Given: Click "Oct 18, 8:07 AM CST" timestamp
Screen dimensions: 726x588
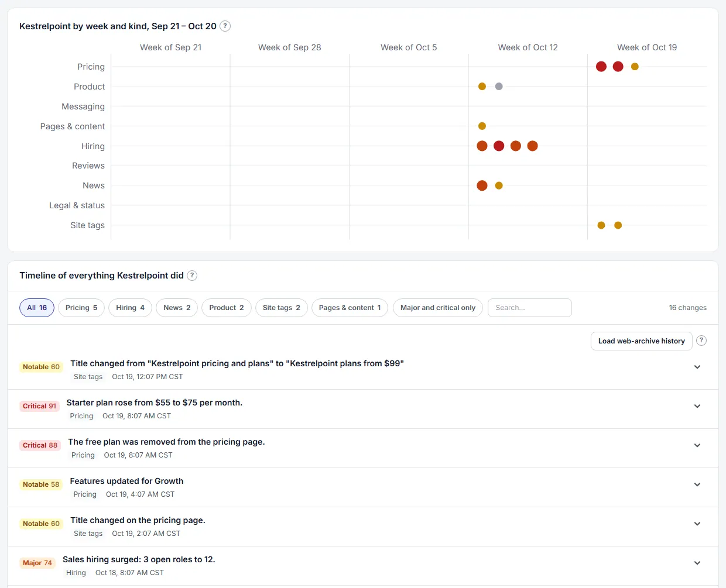Looking at the screenshot, I should 129,573.
